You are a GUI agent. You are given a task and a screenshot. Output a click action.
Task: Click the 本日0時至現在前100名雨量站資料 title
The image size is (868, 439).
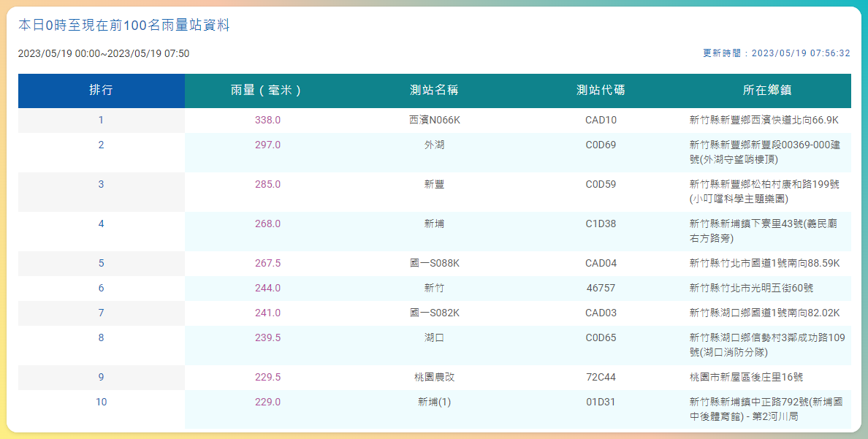click(x=124, y=26)
